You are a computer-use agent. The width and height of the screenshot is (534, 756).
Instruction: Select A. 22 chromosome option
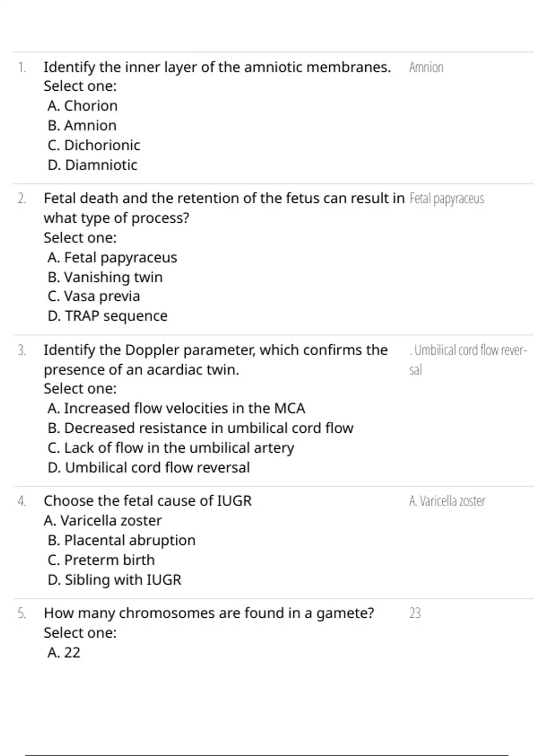pyautogui.click(x=64, y=652)
